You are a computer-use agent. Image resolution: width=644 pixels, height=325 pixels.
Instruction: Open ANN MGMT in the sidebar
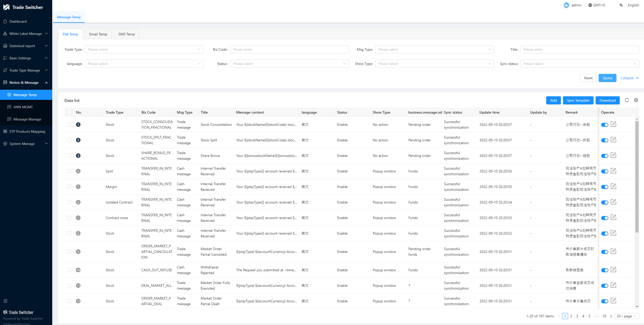23,107
